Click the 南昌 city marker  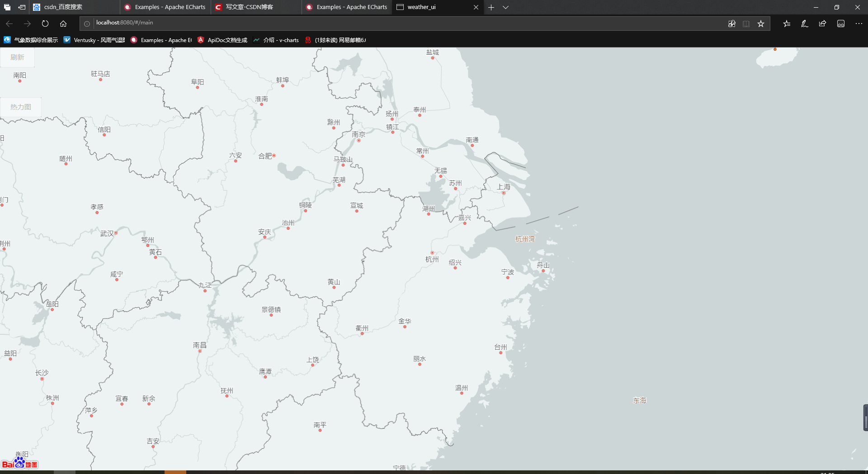(200, 351)
